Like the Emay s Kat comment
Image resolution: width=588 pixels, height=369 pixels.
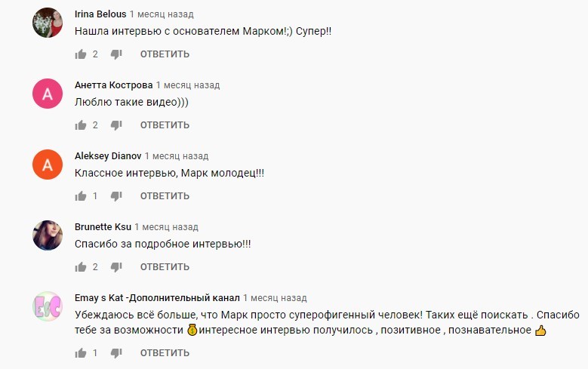click(81, 353)
